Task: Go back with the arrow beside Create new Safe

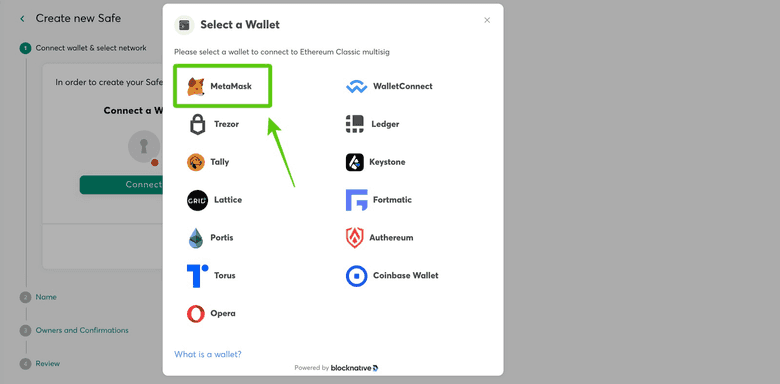Action: pyautogui.click(x=22, y=19)
